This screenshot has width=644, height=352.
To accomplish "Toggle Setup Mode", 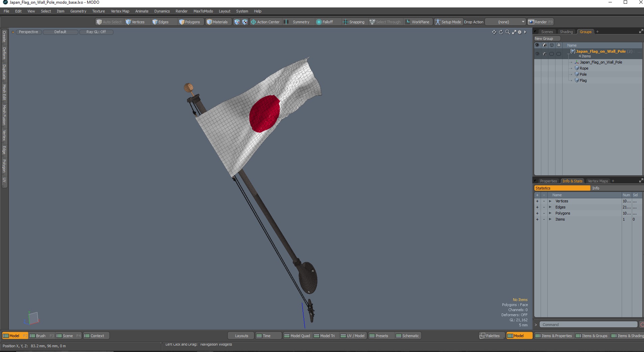I will tap(448, 22).
